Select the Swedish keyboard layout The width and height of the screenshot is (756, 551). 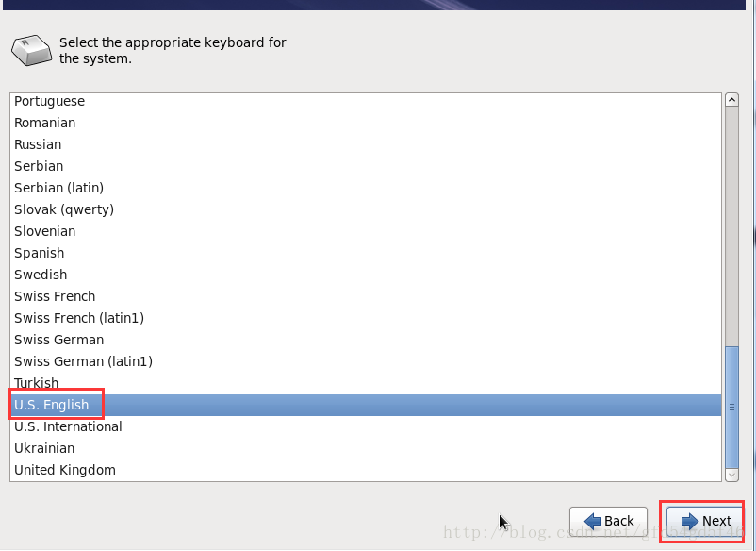[x=41, y=275]
